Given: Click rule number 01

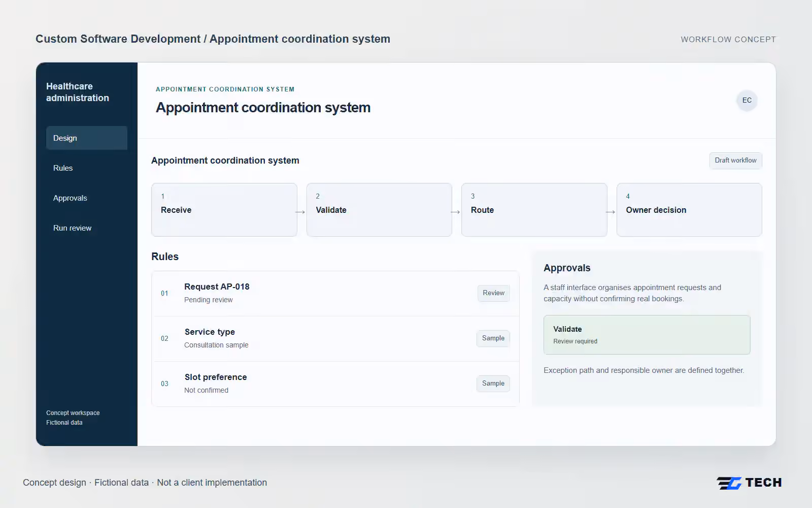Looking at the screenshot, I should 164,293.
